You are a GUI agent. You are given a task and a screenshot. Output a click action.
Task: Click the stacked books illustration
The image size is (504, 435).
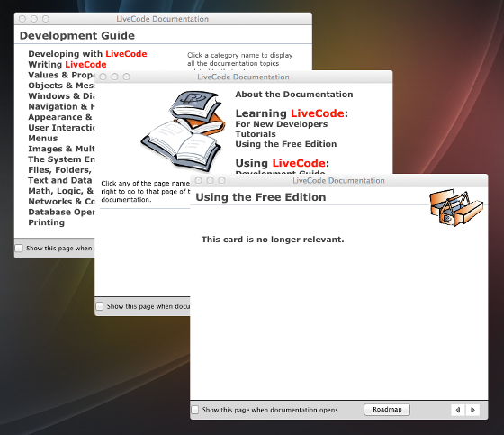click(x=184, y=131)
